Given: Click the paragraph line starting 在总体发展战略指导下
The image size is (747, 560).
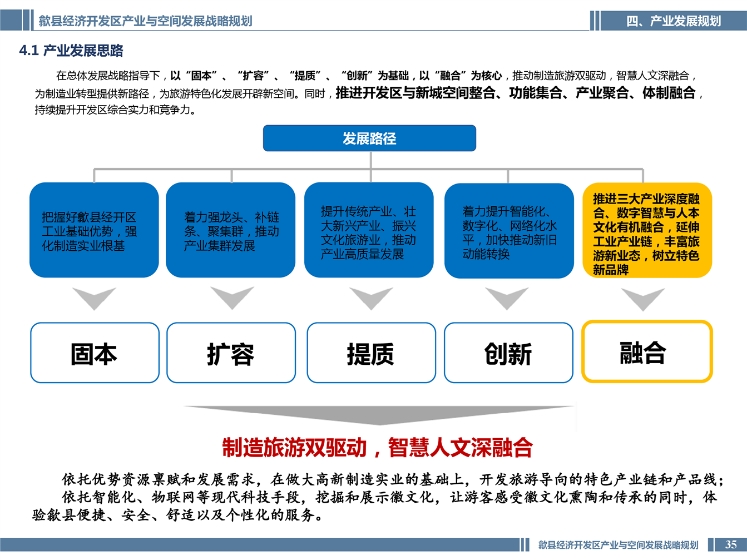Looking at the screenshot, I should coord(377,76).
